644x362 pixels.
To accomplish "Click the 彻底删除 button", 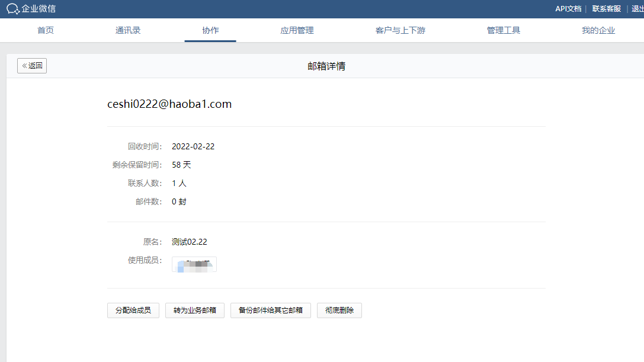I will [339, 310].
